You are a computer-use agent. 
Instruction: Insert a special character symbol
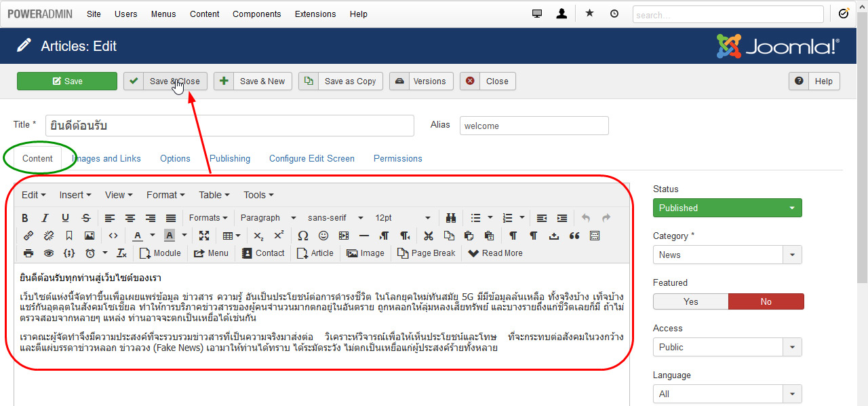pyautogui.click(x=302, y=236)
